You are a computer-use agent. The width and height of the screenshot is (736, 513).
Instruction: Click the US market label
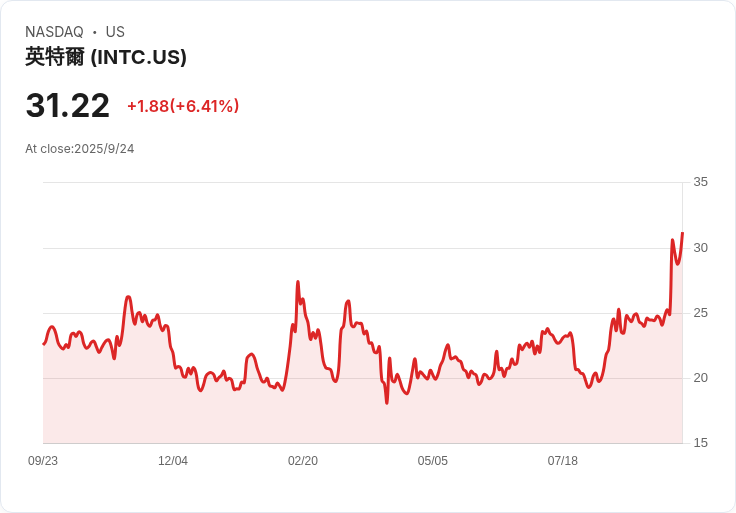(115, 32)
